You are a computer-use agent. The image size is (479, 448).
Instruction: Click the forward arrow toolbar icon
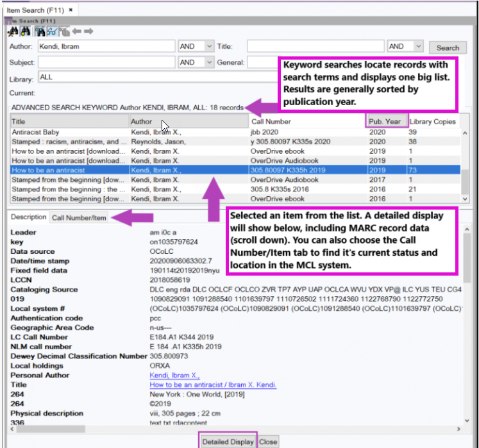tap(88, 31)
